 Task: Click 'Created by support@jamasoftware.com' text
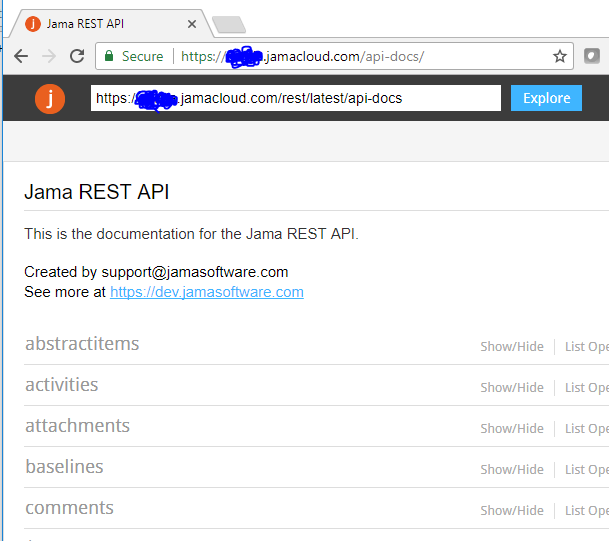point(156,272)
